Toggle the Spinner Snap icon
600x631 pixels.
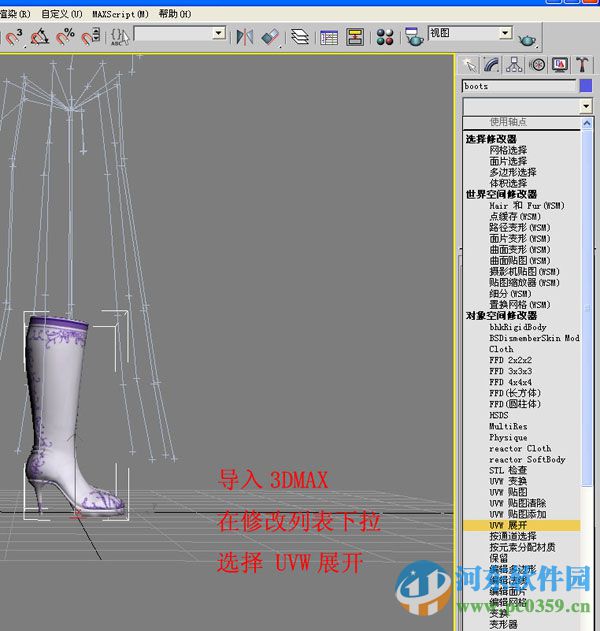(x=91, y=36)
